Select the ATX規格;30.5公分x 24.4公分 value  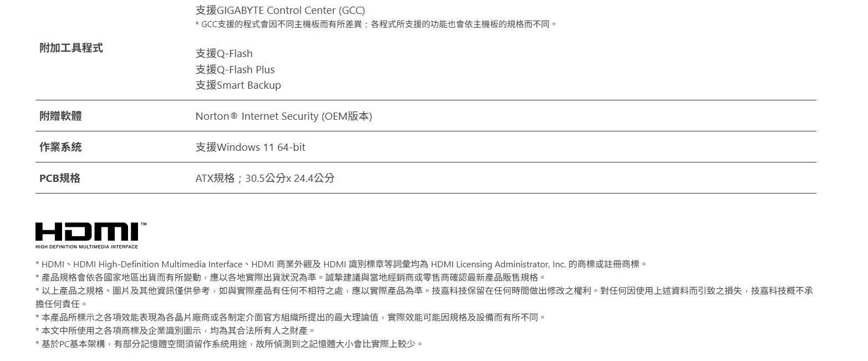tap(265, 179)
